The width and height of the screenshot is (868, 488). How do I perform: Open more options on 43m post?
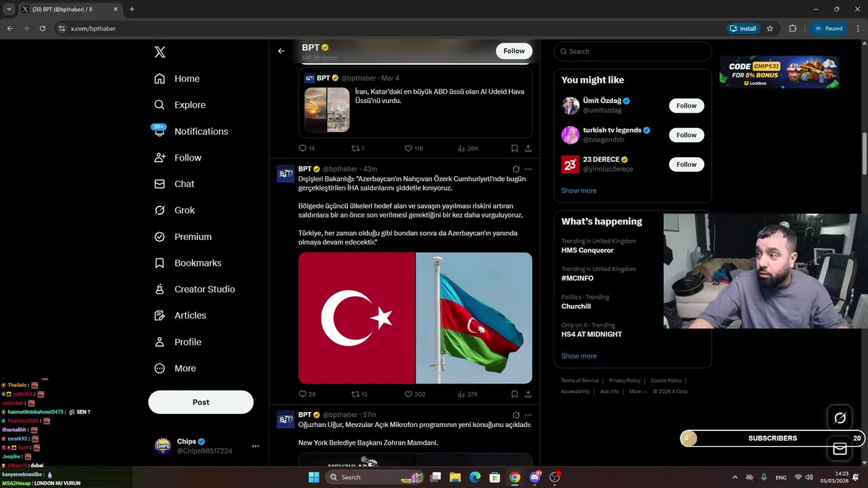coord(528,169)
